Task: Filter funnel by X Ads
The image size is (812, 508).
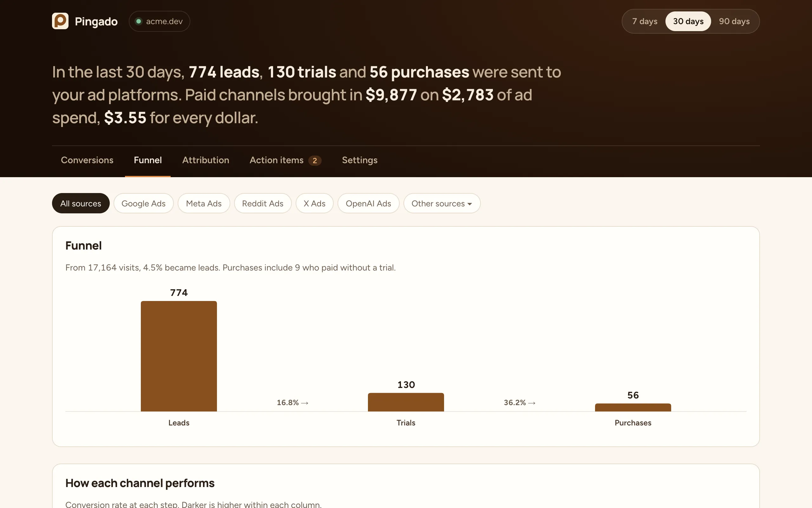Action: pos(314,203)
